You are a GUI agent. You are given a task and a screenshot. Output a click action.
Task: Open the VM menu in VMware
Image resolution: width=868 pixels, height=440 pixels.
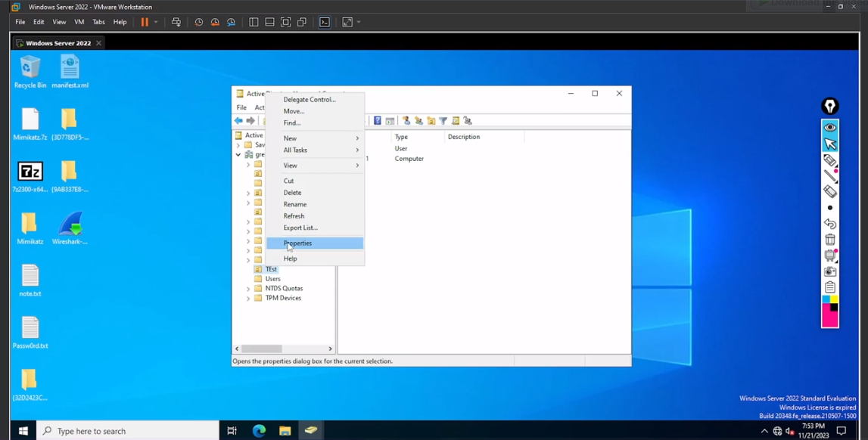pyautogui.click(x=79, y=22)
